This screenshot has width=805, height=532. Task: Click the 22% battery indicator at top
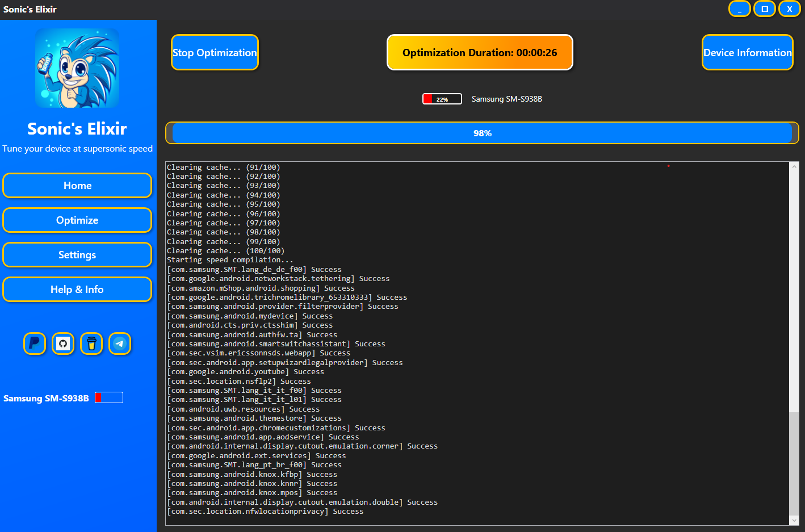[442, 99]
